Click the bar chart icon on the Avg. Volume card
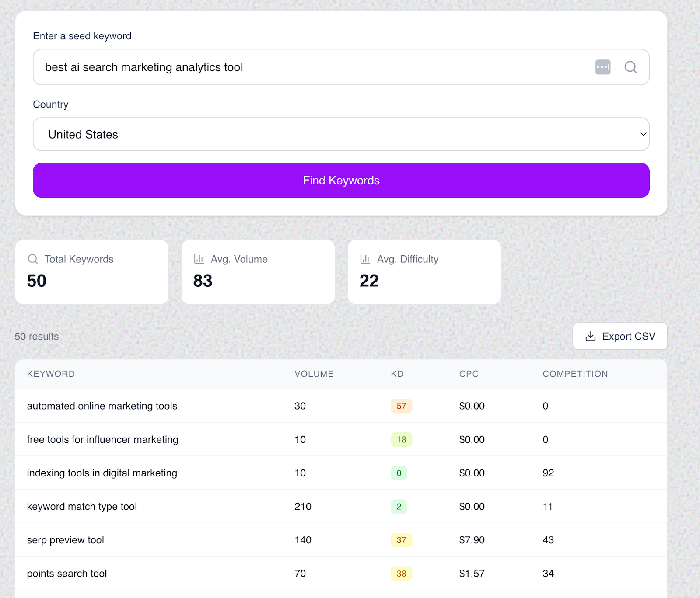Viewport: 700px width, 598px height. coord(199,259)
